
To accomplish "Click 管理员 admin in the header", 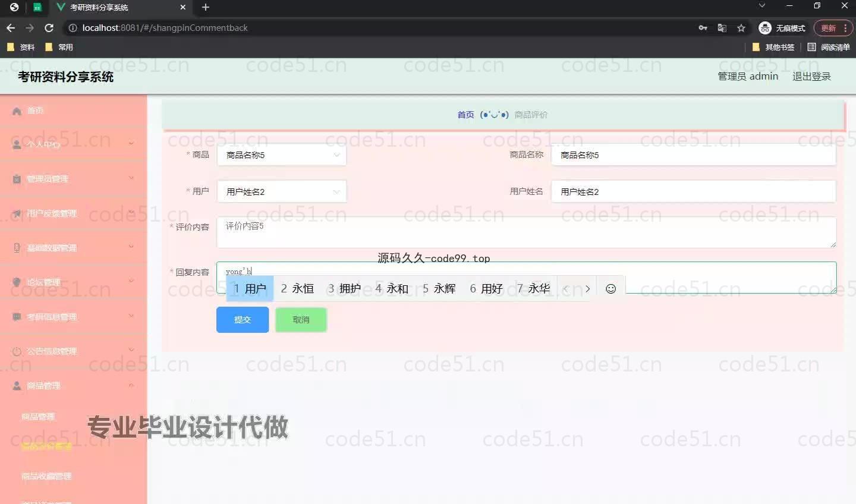I will click(x=748, y=76).
